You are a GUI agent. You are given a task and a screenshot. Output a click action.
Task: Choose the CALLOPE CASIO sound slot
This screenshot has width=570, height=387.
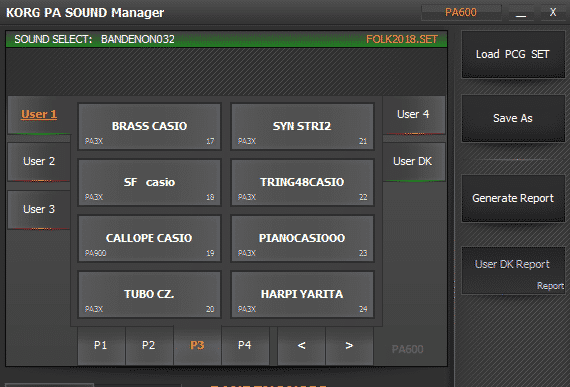[x=149, y=238]
